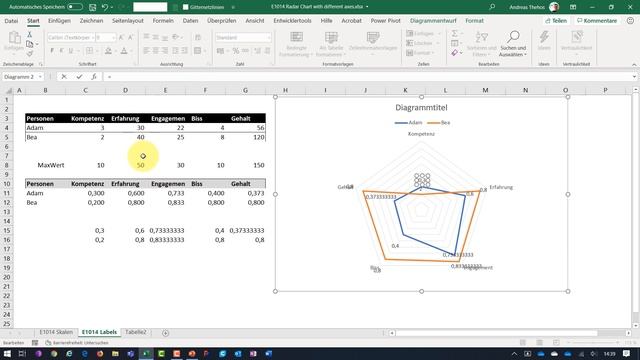The width and height of the screenshot is (640, 360).
Task: Open Bedingte Formatierung menu
Action: point(296,44)
